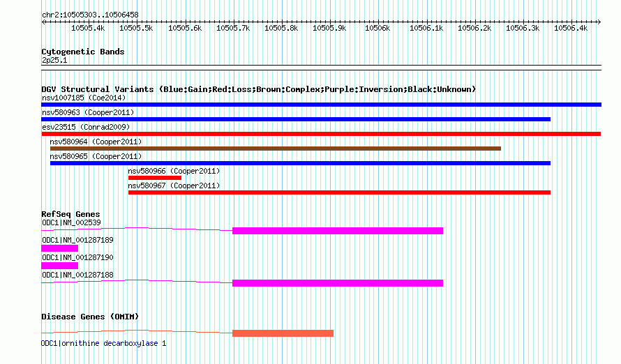This screenshot has width=621, height=364.
Task: Click the 2p25.1 band label
Action: coord(54,60)
